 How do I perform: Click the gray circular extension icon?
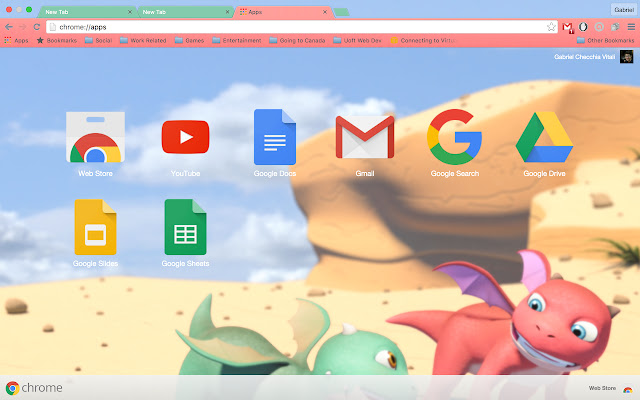click(599, 27)
